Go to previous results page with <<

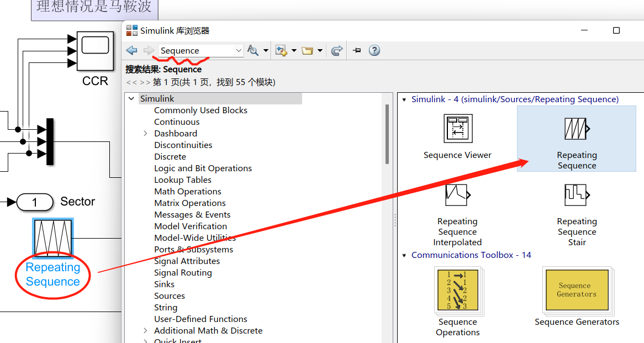pyautogui.click(x=131, y=82)
